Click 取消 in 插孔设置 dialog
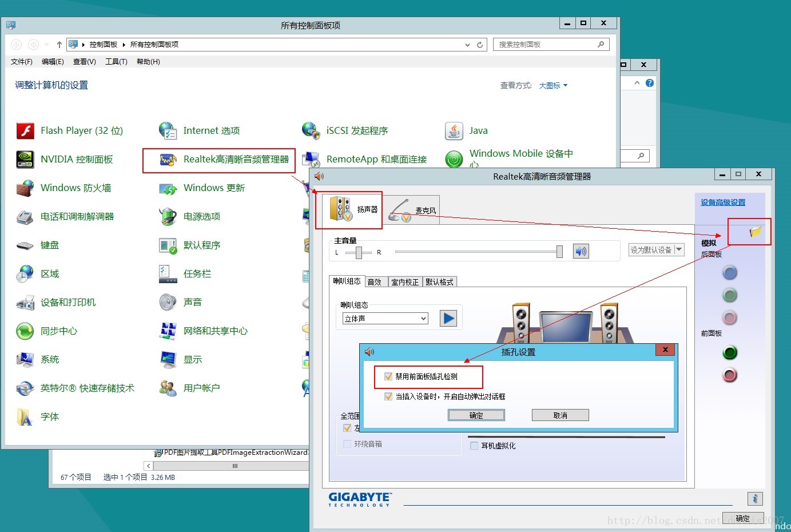The height and width of the screenshot is (532, 791). point(561,415)
